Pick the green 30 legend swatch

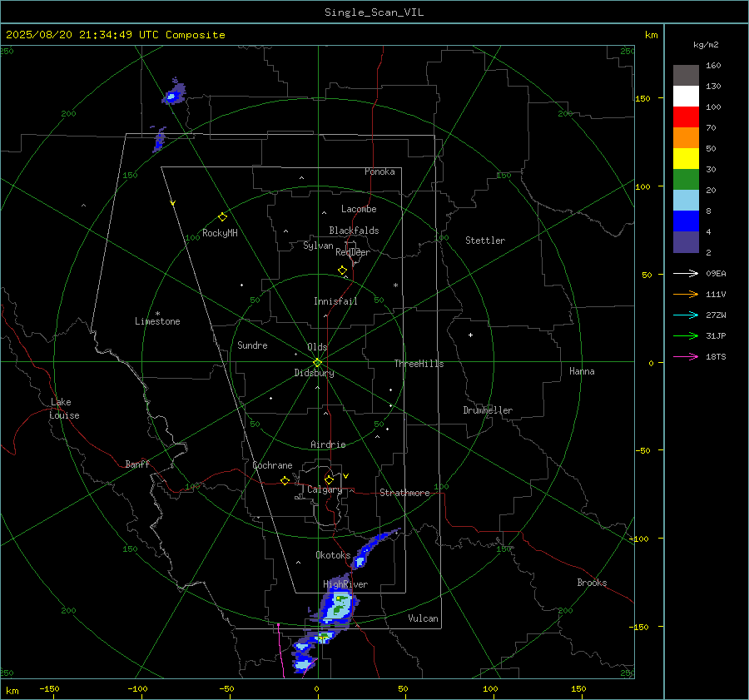[686, 179]
